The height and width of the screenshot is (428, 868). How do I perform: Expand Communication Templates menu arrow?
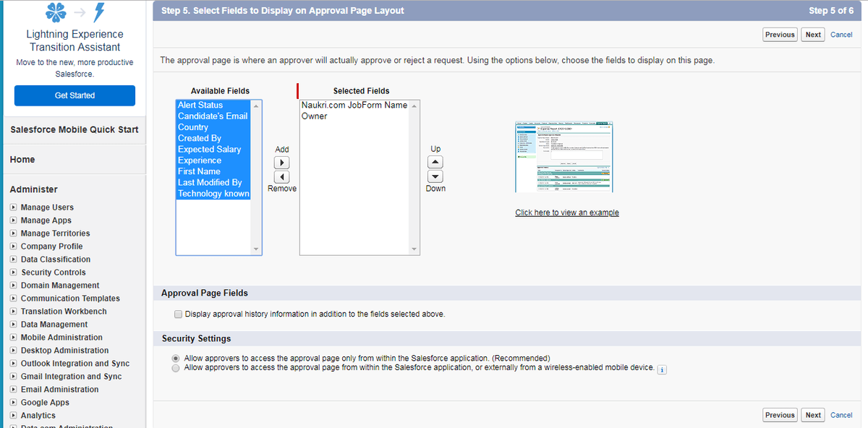[x=14, y=299]
